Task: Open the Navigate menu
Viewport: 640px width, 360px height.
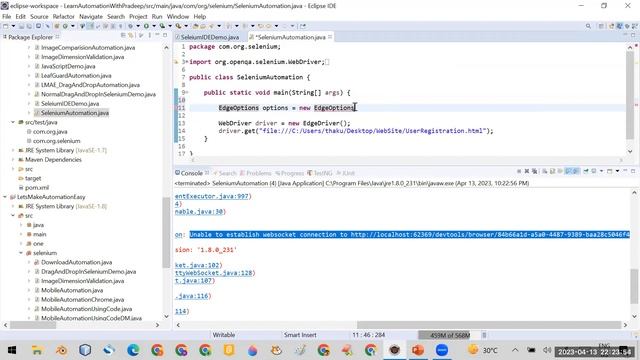Action: [91, 16]
